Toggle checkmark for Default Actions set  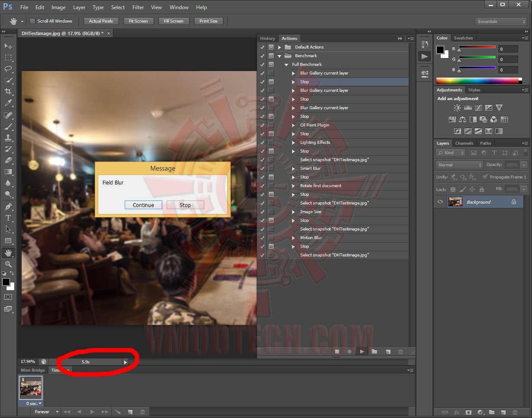tap(262, 47)
